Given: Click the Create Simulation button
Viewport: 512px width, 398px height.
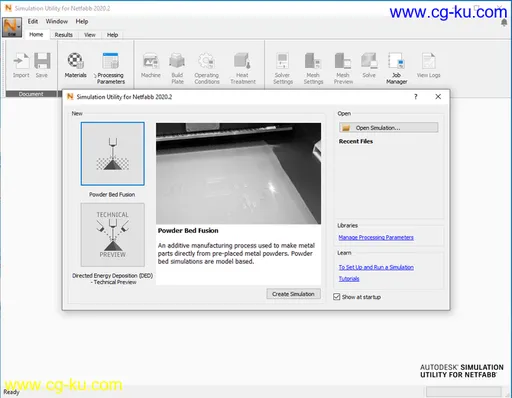Looking at the screenshot, I should (x=293, y=294).
